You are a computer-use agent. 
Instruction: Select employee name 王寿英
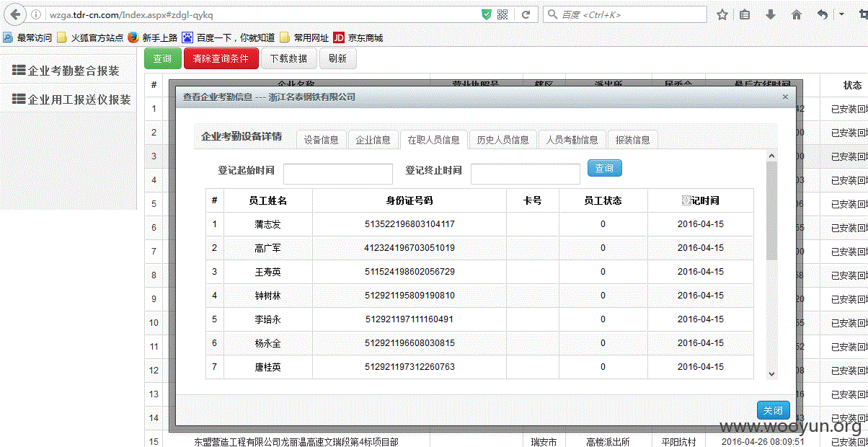pyautogui.click(x=268, y=272)
